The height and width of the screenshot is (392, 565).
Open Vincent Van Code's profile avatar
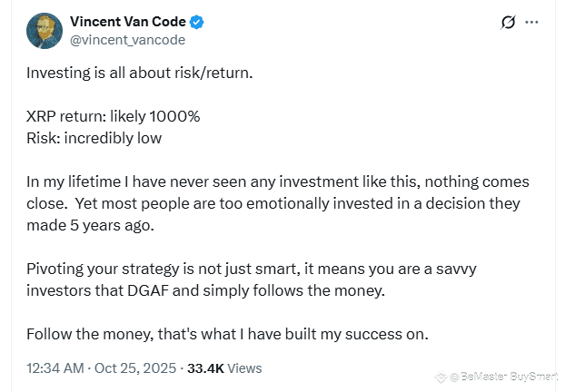tap(45, 31)
